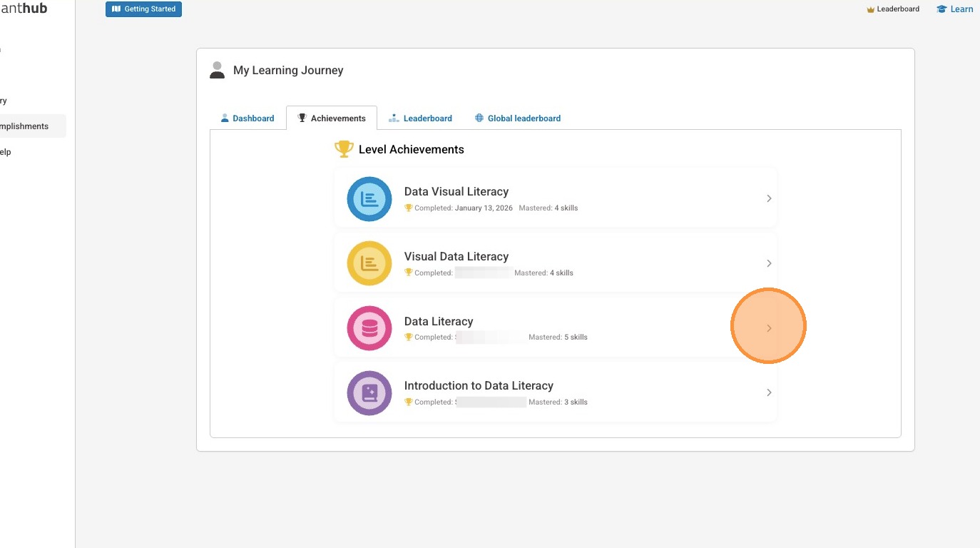Viewport: 980px width, 548px height.
Task: Click the blue Data Visual Literacy badge icon
Action: pos(369,199)
